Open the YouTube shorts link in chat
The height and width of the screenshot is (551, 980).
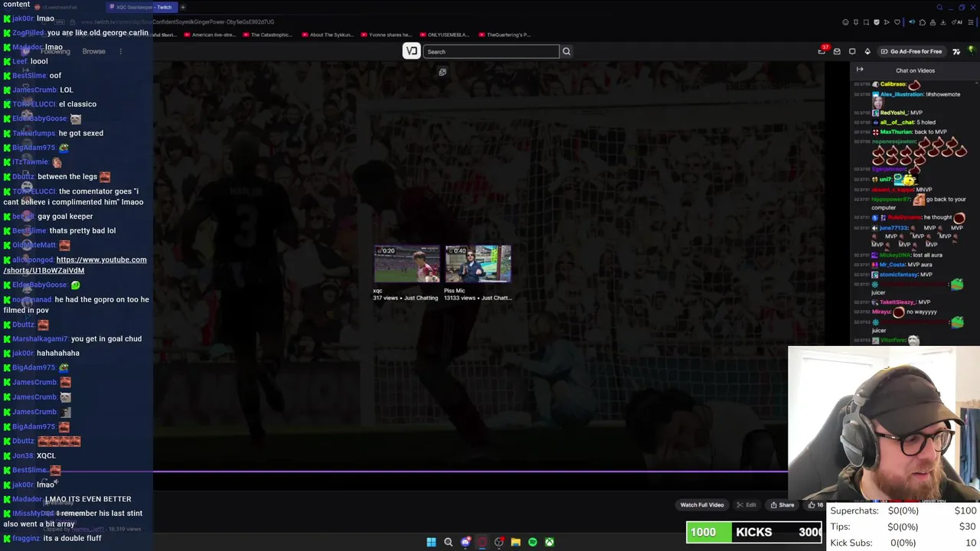click(75, 265)
